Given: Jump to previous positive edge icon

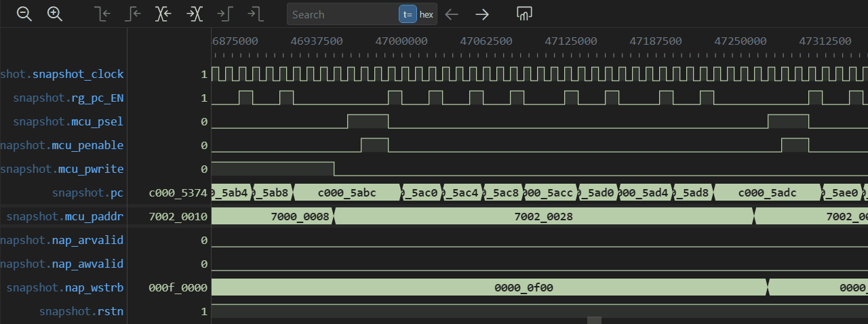Looking at the screenshot, I should point(133,14).
